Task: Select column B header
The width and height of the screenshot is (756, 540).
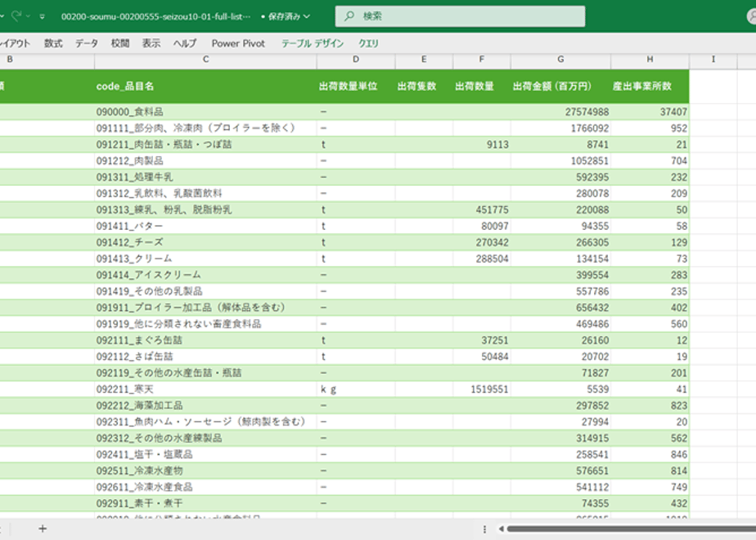Action: (x=47, y=59)
